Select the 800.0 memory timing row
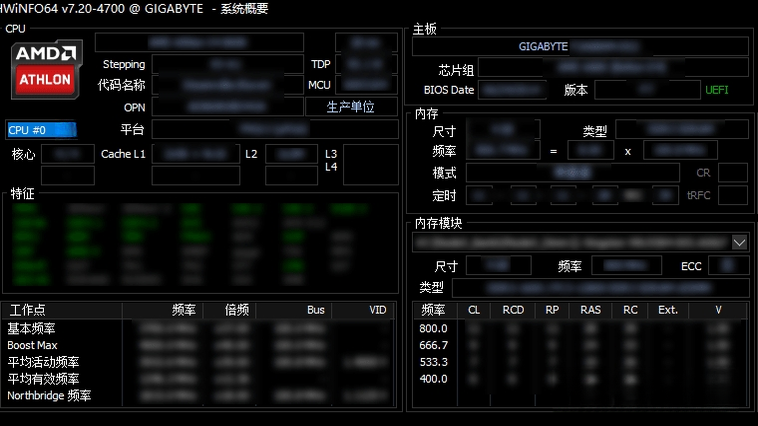The height and width of the screenshot is (426, 758). (580, 328)
